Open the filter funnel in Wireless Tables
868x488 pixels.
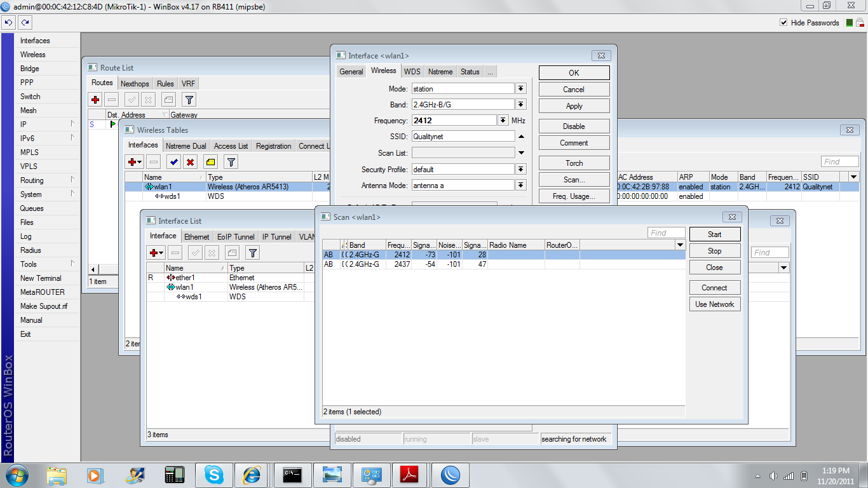tap(231, 161)
